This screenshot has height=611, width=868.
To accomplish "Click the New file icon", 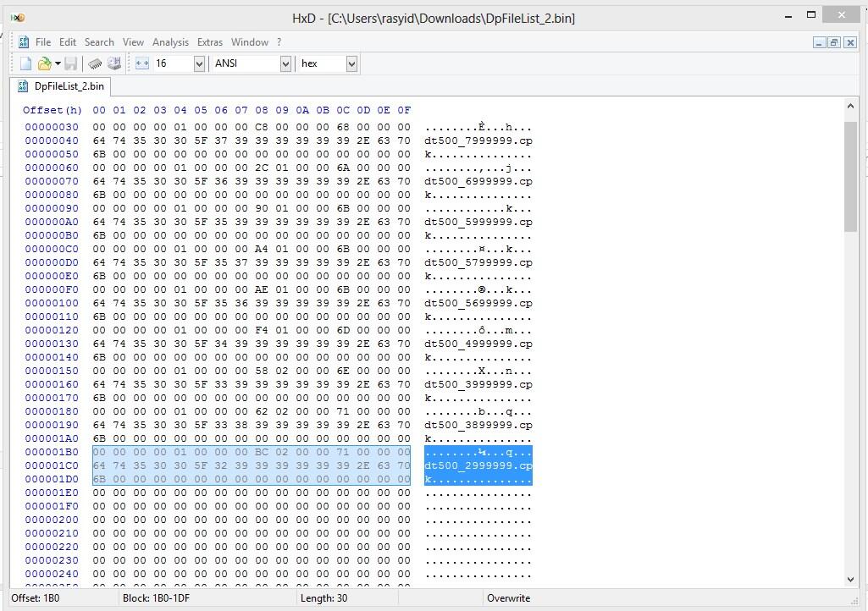I will pyautogui.click(x=25, y=63).
